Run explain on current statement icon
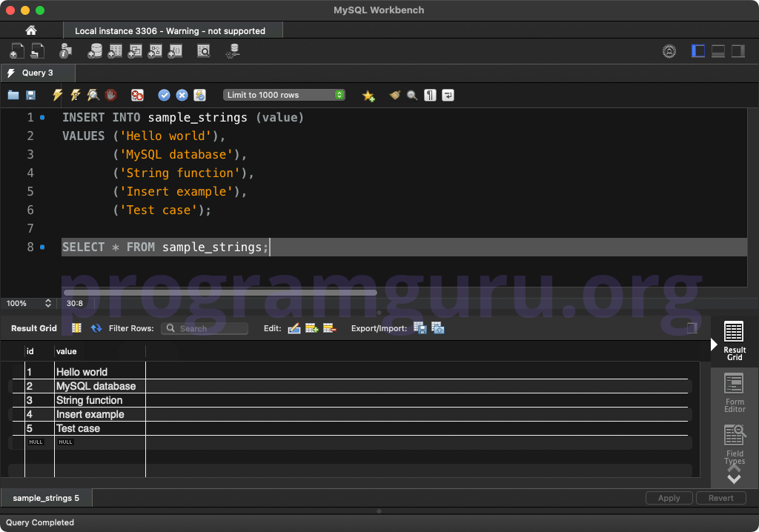This screenshot has height=532, width=759. (93, 95)
